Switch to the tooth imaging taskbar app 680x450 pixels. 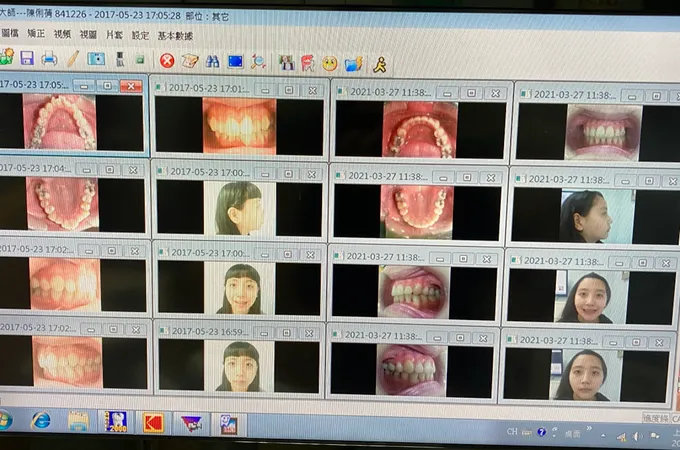coord(229,424)
